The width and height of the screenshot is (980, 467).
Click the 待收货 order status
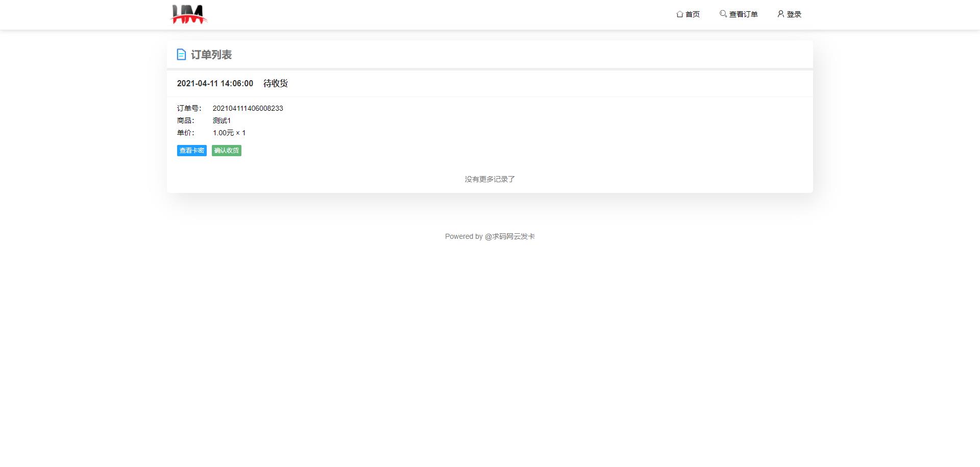(x=276, y=83)
